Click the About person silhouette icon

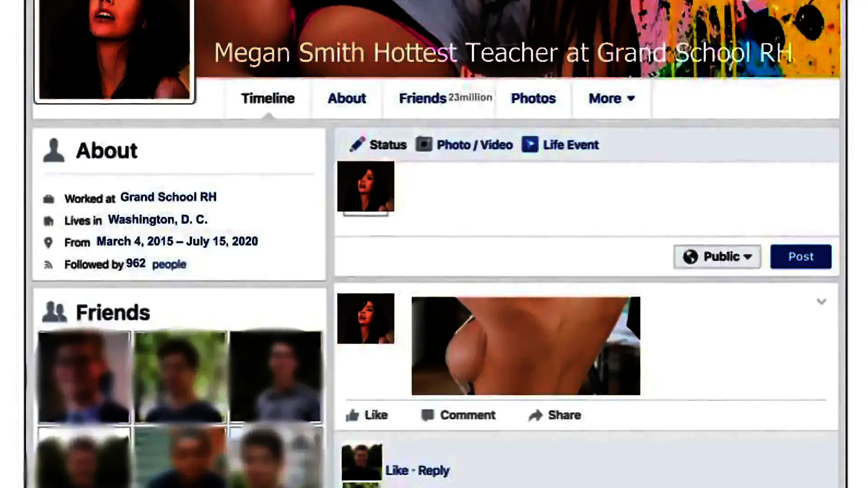(54, 150)
